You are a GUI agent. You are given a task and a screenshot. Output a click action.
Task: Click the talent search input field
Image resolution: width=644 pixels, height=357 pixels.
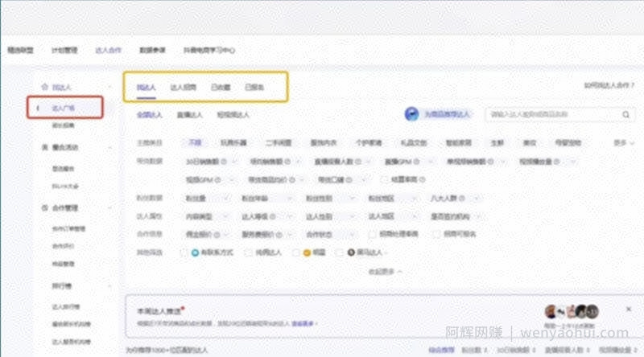555,114
